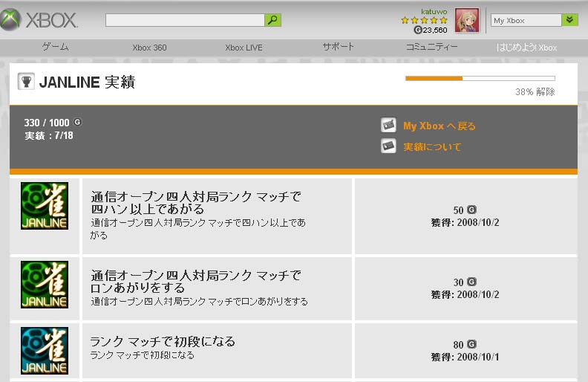
Task: Click into the search text field
Action: 185,20
